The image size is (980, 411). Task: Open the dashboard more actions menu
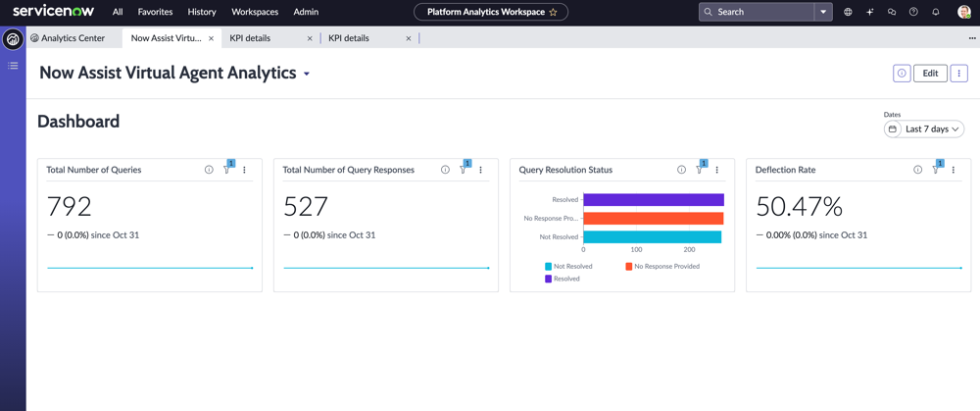pyautogui.click(x=958, y=74)
